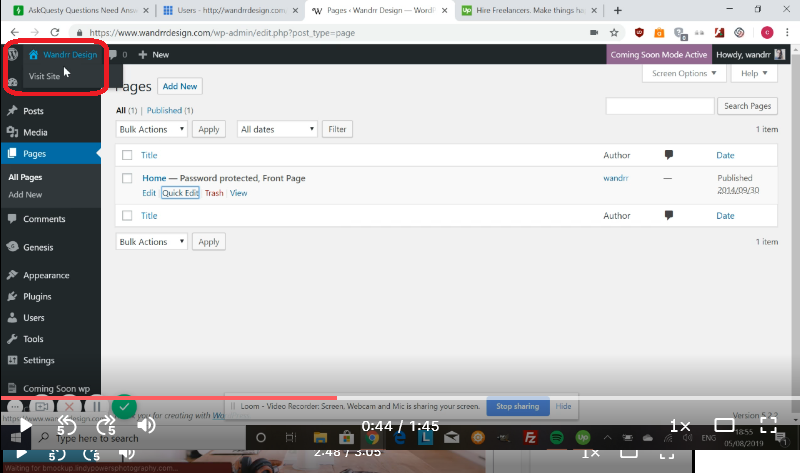Open the orange shopping bag extension
This screenshot has width=800, height=473.
[659, 33]
